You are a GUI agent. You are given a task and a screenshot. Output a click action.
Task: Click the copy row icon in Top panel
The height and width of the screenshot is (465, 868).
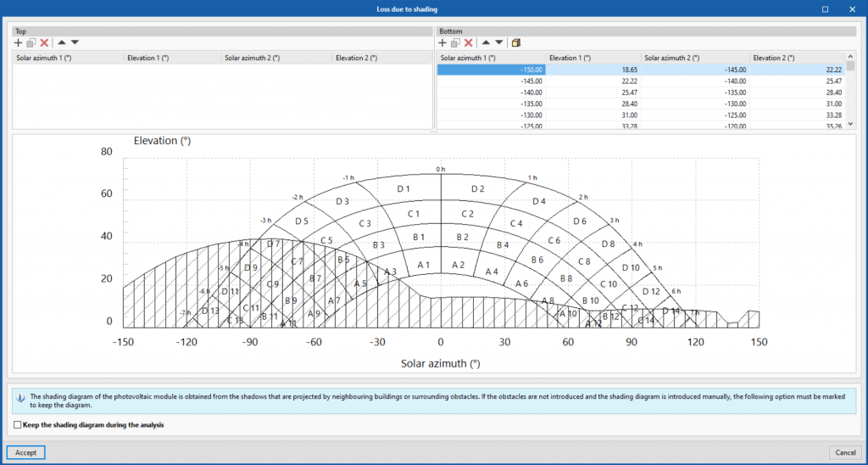pyautogui.click(x=31, y=42)
